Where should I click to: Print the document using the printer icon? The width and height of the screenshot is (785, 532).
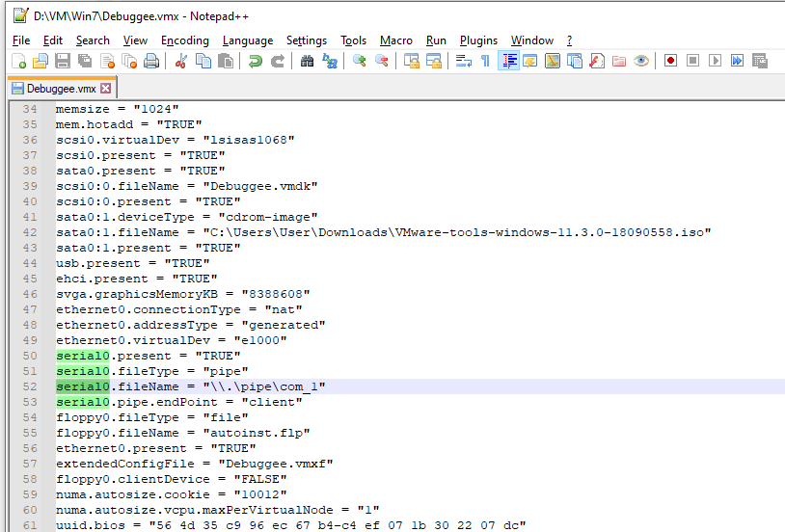(151, 61)
